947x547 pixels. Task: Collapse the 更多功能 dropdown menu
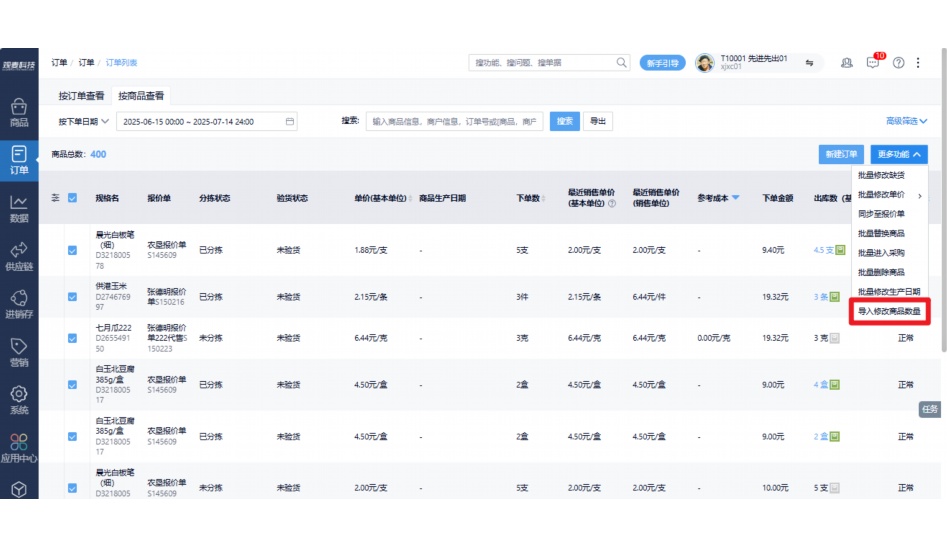(901, 154)
